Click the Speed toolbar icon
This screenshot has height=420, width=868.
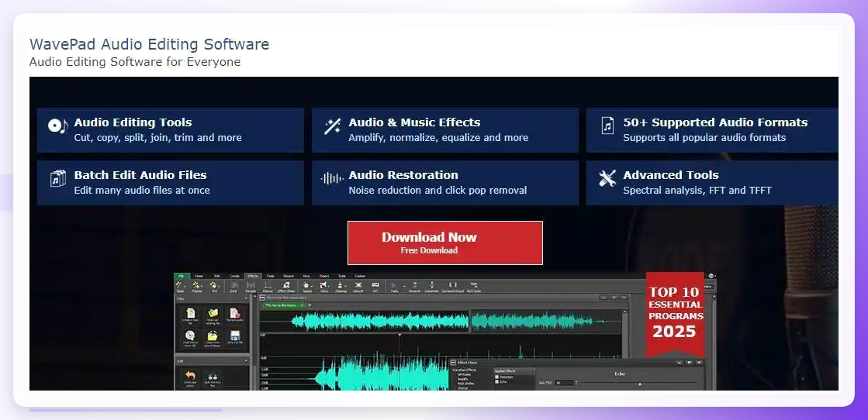point(306,285)
